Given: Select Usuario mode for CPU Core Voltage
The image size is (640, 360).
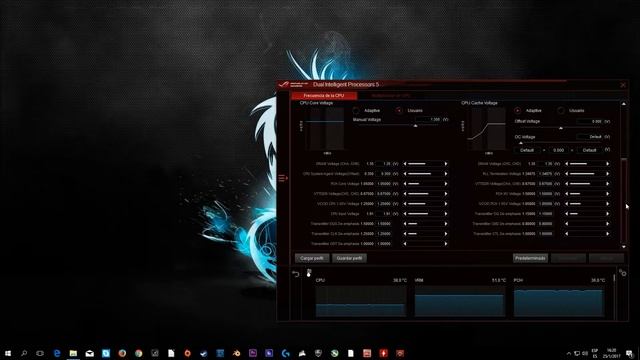Looking at the screenshot, I should coord(399,111).
